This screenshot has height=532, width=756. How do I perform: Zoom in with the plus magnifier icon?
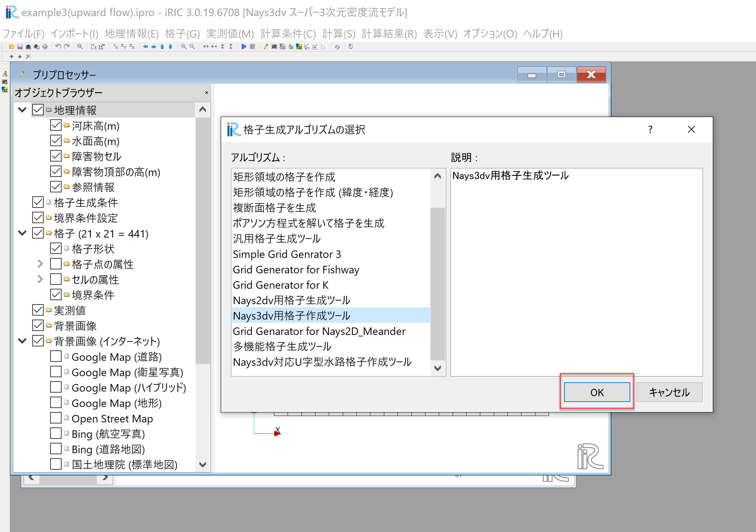184,47
